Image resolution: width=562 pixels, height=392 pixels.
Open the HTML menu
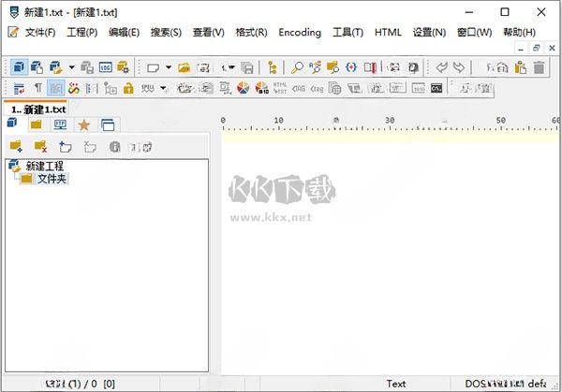388,33
